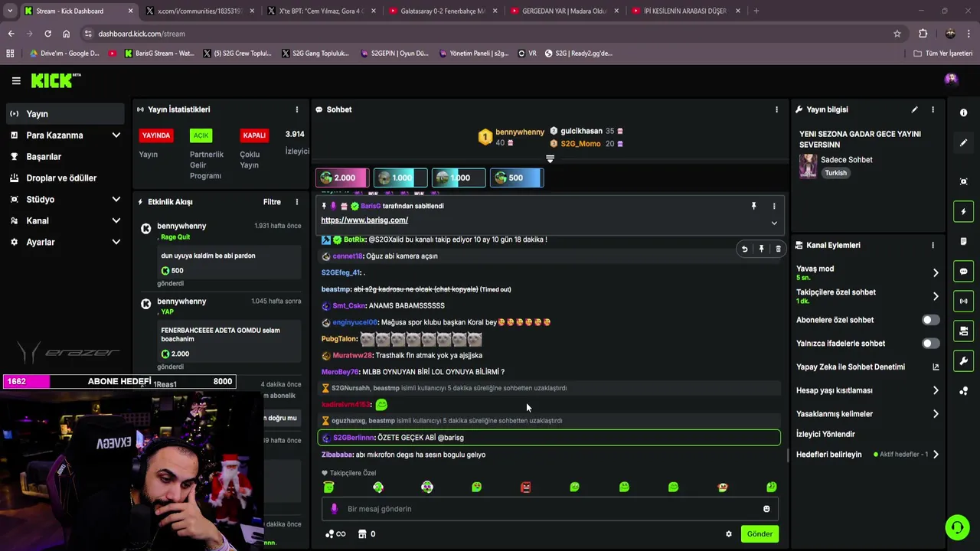Click the lightning bolt icon in the right rail
This screenshot has height=551, width=980.
point(963,211)
